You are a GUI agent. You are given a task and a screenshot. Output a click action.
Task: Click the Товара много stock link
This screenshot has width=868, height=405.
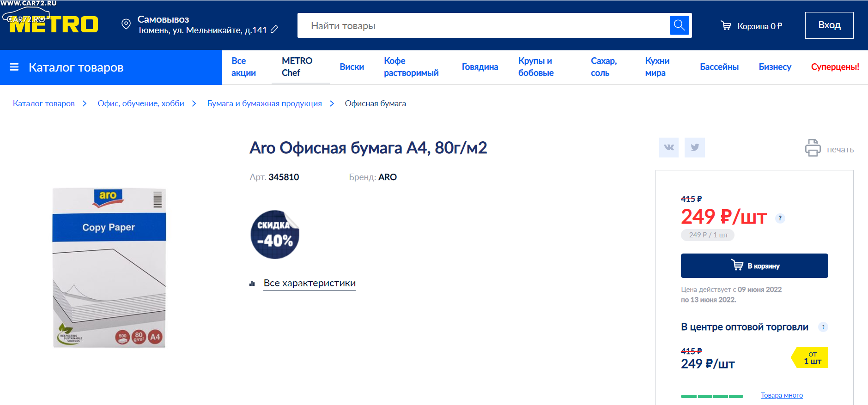click(782, 395)
